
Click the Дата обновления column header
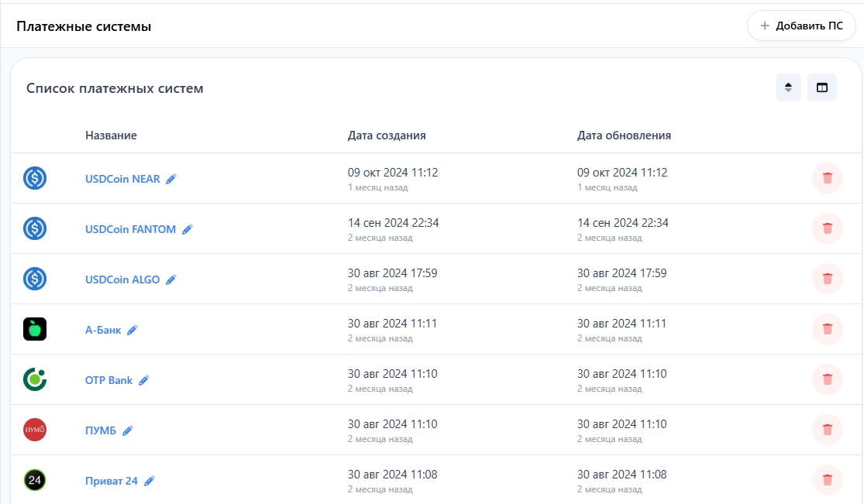click(624, 135)
